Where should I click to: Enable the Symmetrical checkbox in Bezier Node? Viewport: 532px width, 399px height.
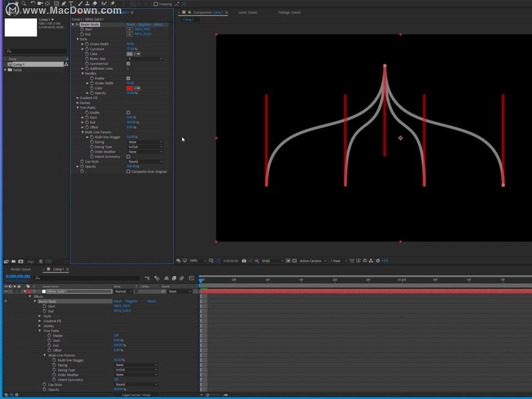pos(127,64)
